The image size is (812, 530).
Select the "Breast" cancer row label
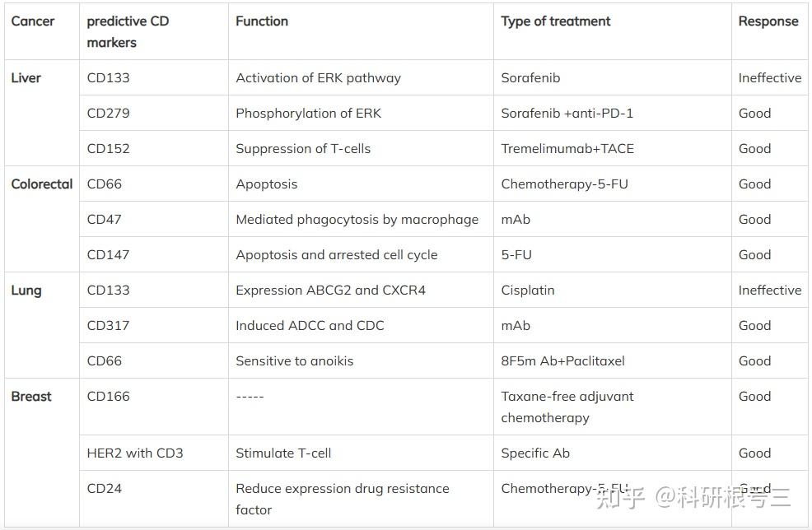(x=31, y=397)
